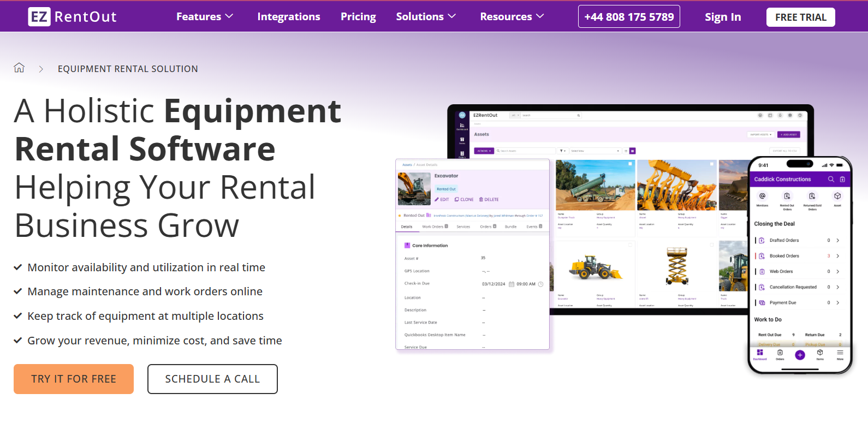Check the dump truck asset card checkbox
Image resolution: width=868 pixels, height=429 pixels.
pyautogui.click(x=630, y=164)
